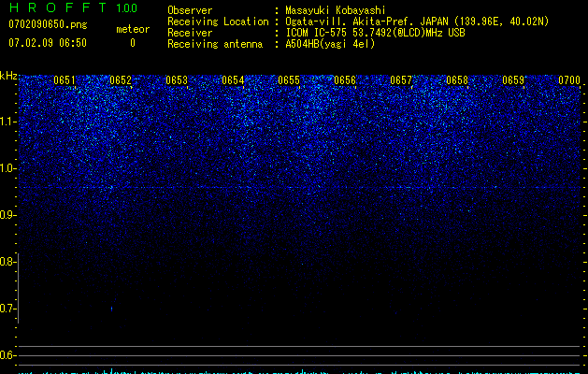Click location text Ogata-vill. Akita-Pref. JAPAN
Viewport: 588px width, 374px height.
click(x=367, y=22)
